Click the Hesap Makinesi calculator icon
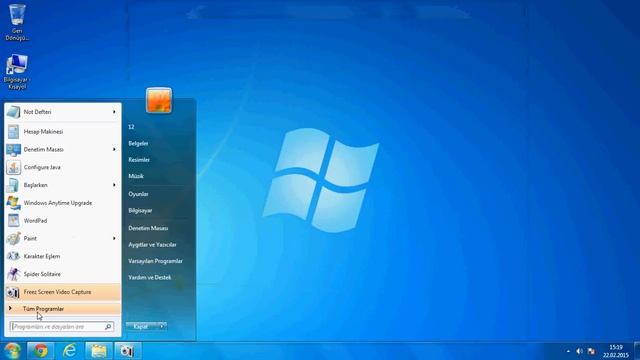The width and height of the screenshot is (640, 360). point(13,131)
